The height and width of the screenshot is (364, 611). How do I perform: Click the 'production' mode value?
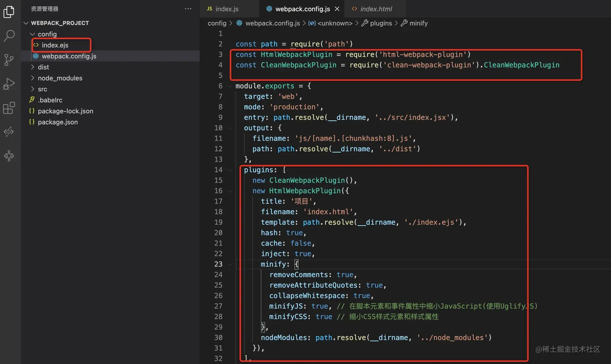click(x=294, y=107)
